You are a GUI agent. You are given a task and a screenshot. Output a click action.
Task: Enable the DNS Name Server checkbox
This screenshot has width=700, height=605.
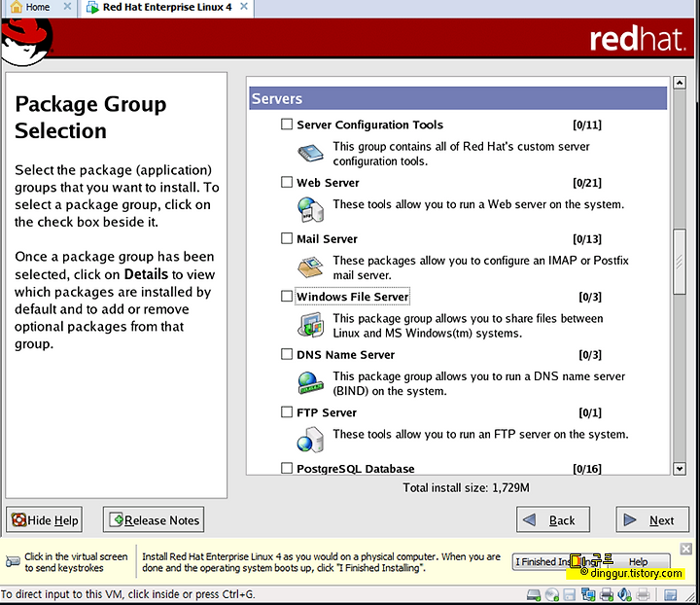tap(287, 354)
